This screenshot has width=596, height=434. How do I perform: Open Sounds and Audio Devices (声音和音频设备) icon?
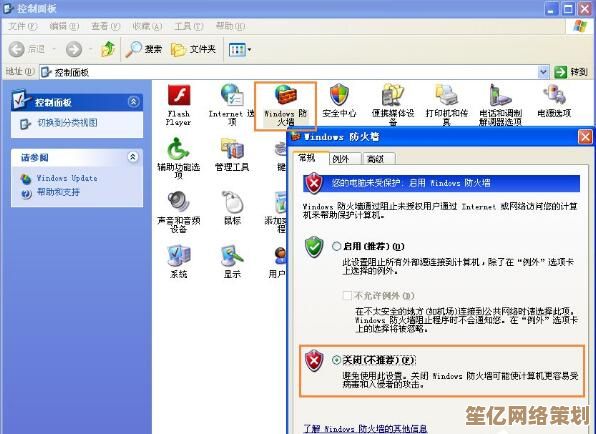[179, 212]
